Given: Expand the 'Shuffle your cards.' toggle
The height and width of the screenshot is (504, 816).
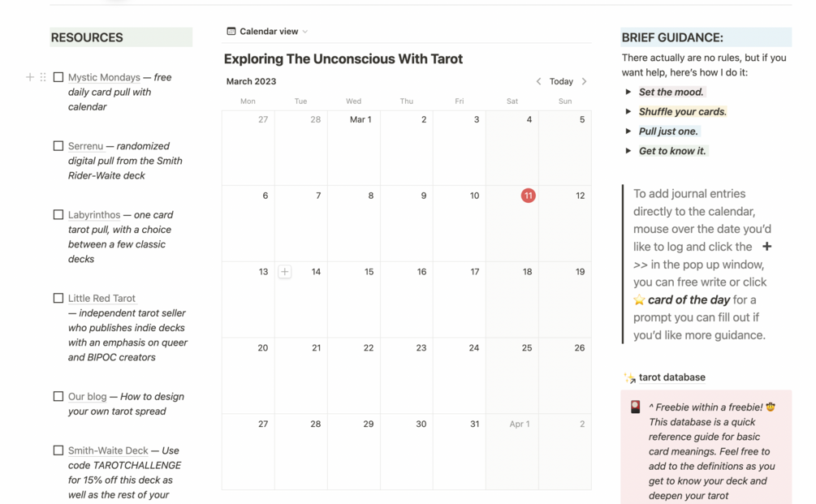Looking at the screenshot, I should coord(628,111).
